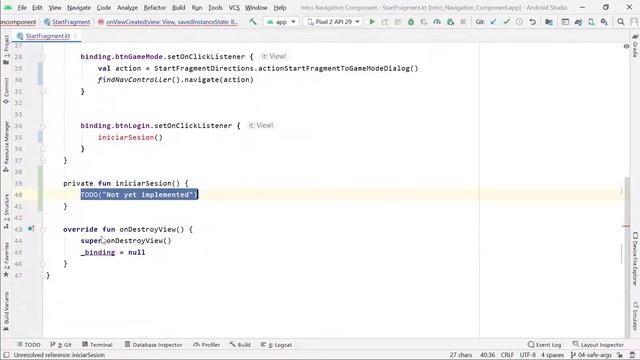Open the Event Log
640x360 pixels.
[544, 345]
